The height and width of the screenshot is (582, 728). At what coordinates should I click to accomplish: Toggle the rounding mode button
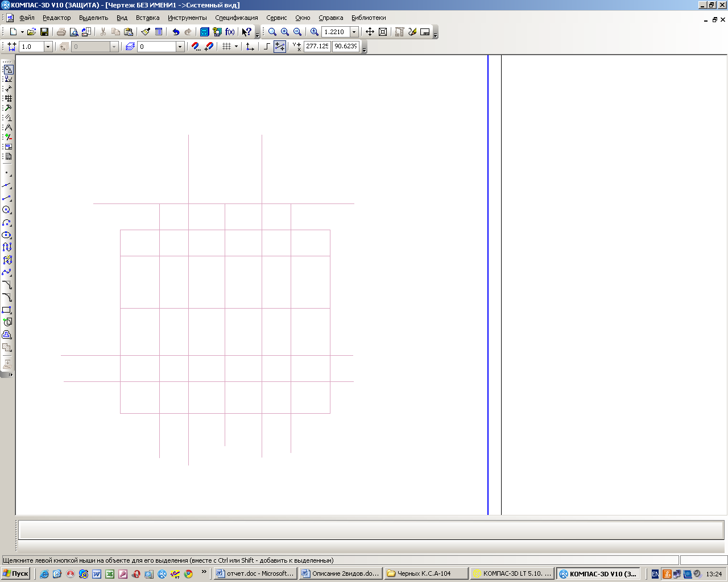280,47
